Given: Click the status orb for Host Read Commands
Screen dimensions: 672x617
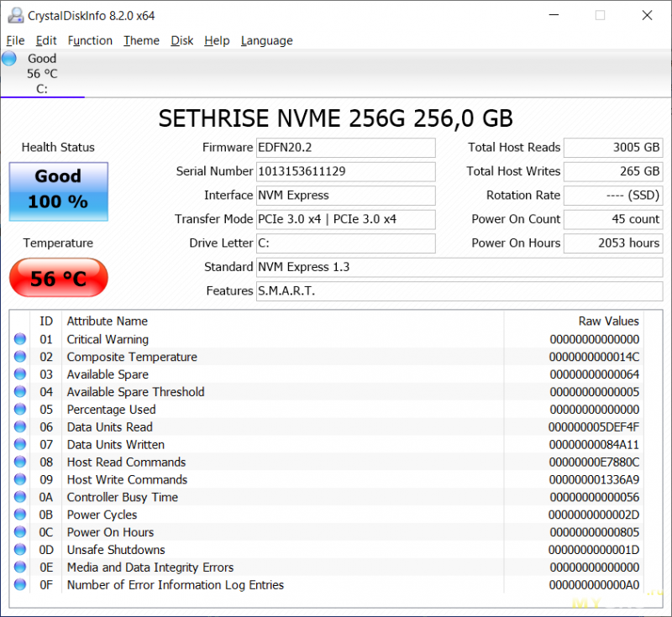Looking at the screenshot, I should pyautogui.click(x=19, y=462).
